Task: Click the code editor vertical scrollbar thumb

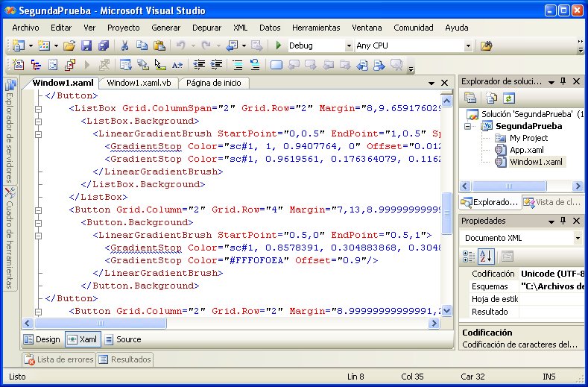Action: (x=446, y=213)
